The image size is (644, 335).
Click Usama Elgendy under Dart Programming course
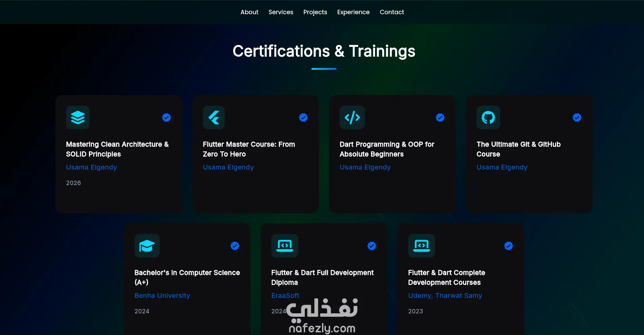pos(365,167)
